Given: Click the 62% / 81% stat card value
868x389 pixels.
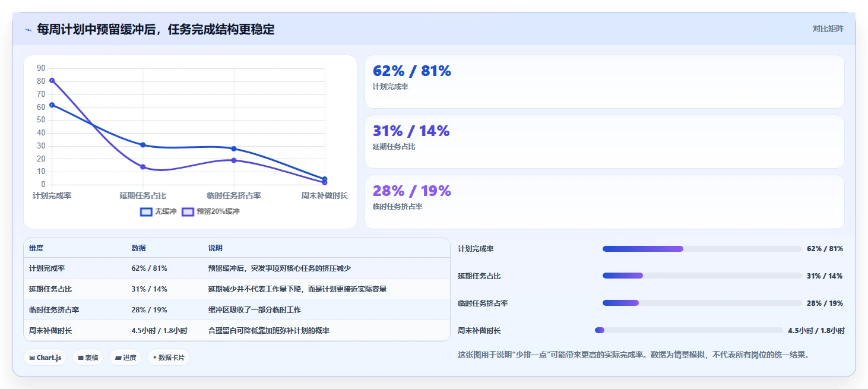Looking at the screenshot, I should coord(412,71).
